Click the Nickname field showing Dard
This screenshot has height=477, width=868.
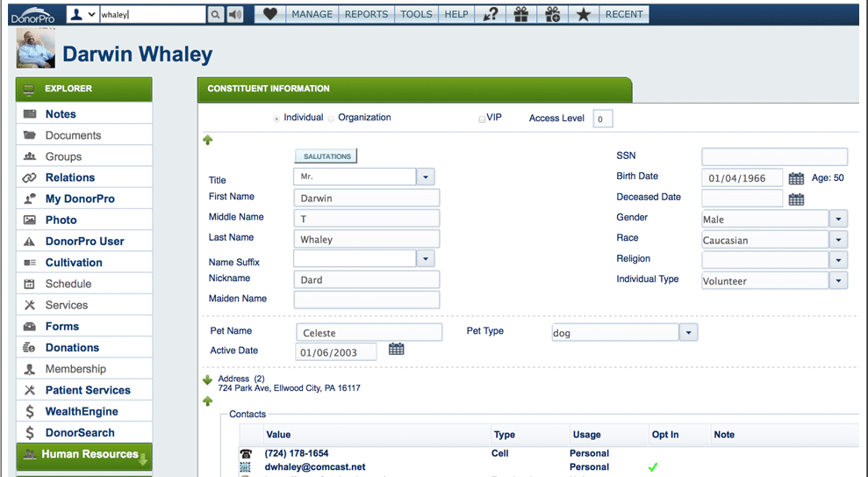[x=367, y=279]
